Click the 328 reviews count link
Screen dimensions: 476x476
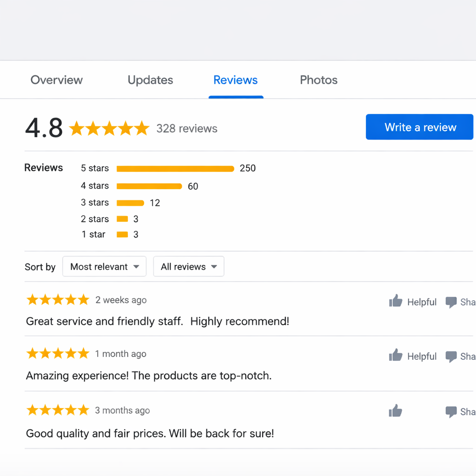pyautogui.click(x=187, y=129)
